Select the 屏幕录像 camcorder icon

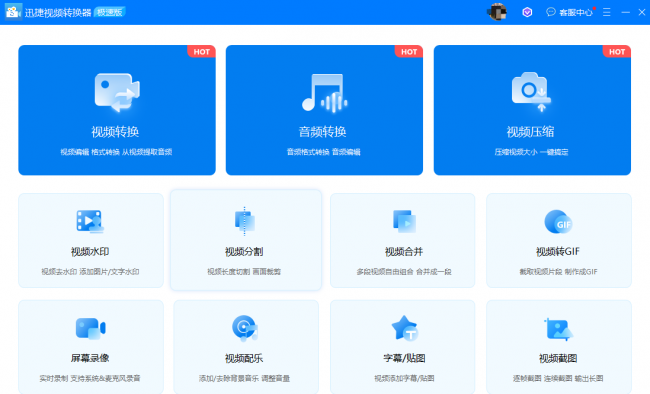pyautogui.click(x=90, y=328)
